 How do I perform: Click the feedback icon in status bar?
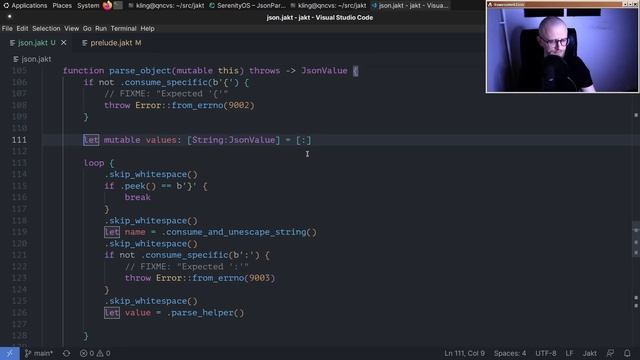[611, 353]
